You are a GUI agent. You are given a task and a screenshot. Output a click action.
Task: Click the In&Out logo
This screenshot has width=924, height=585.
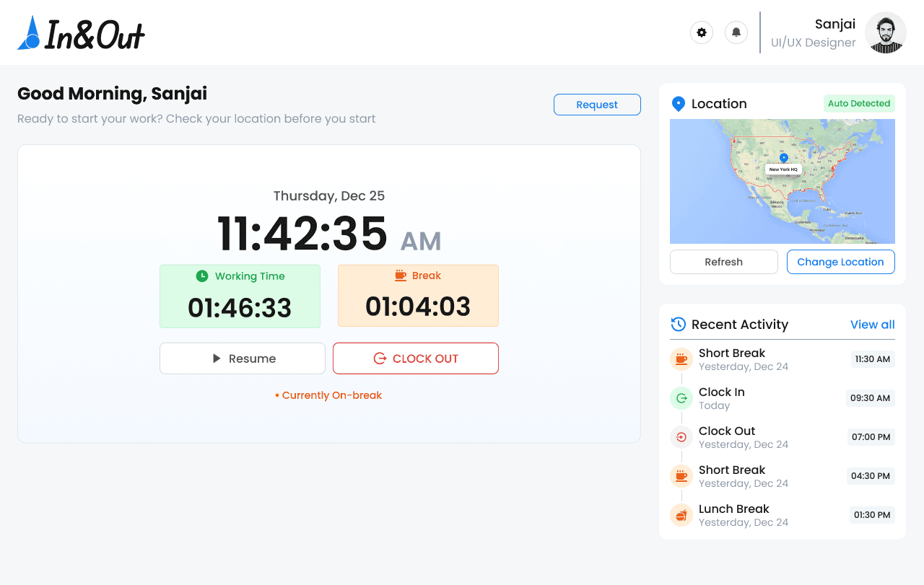[x=82, y=33]
